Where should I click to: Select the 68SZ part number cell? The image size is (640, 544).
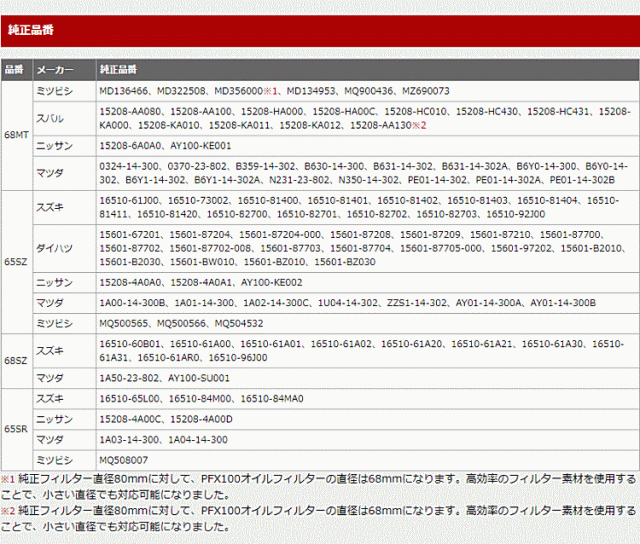coord(17,361)
